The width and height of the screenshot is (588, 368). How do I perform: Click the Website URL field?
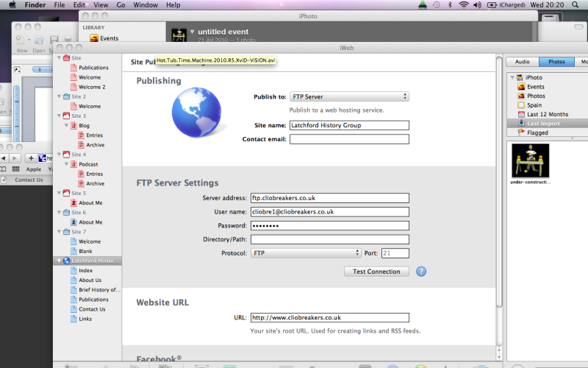pos(329,318)
